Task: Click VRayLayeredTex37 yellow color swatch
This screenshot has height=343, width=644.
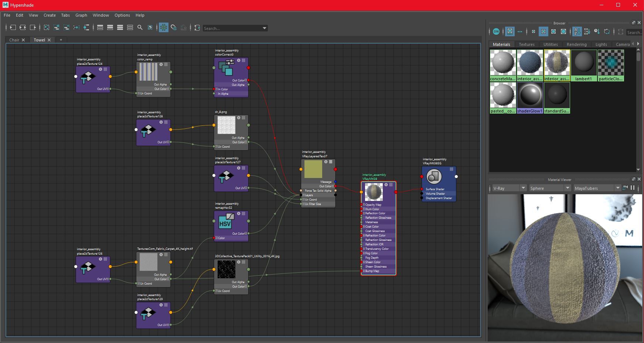Action: 313,169
